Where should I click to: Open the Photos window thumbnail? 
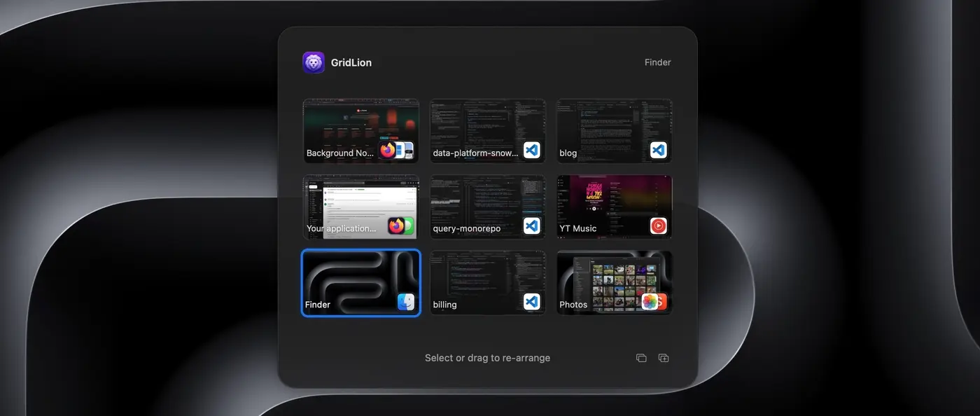[x=615, y=283]
